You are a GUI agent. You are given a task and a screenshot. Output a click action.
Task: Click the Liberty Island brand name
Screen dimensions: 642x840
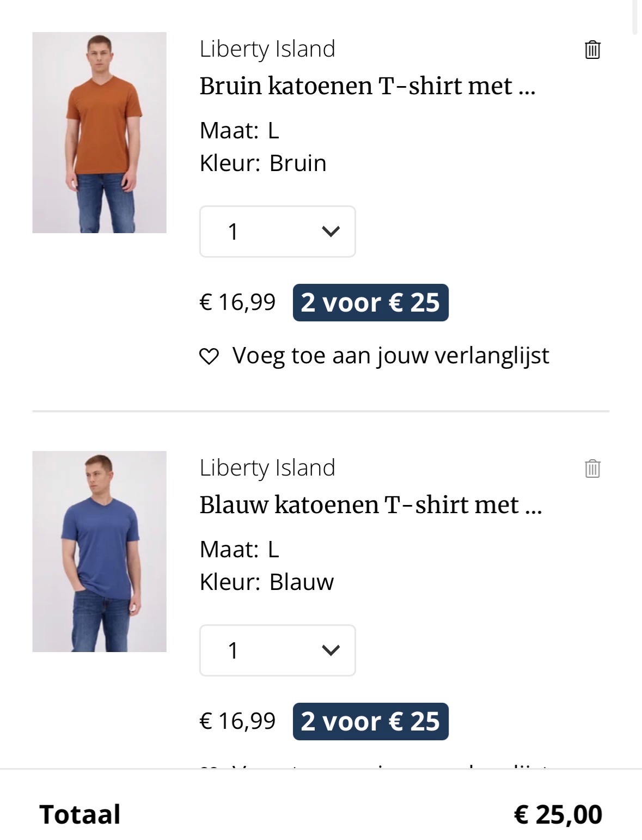click(266, 49)
